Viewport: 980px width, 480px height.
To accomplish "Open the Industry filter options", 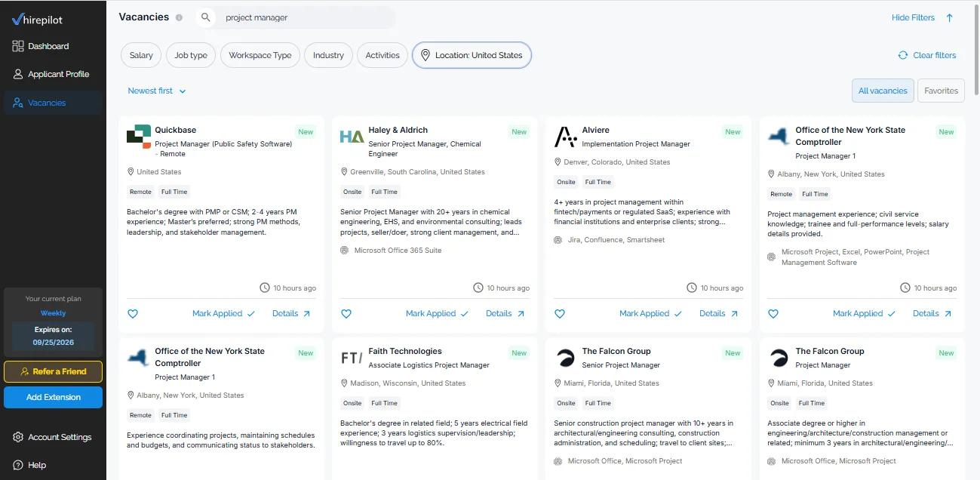I will coord(328,54).
